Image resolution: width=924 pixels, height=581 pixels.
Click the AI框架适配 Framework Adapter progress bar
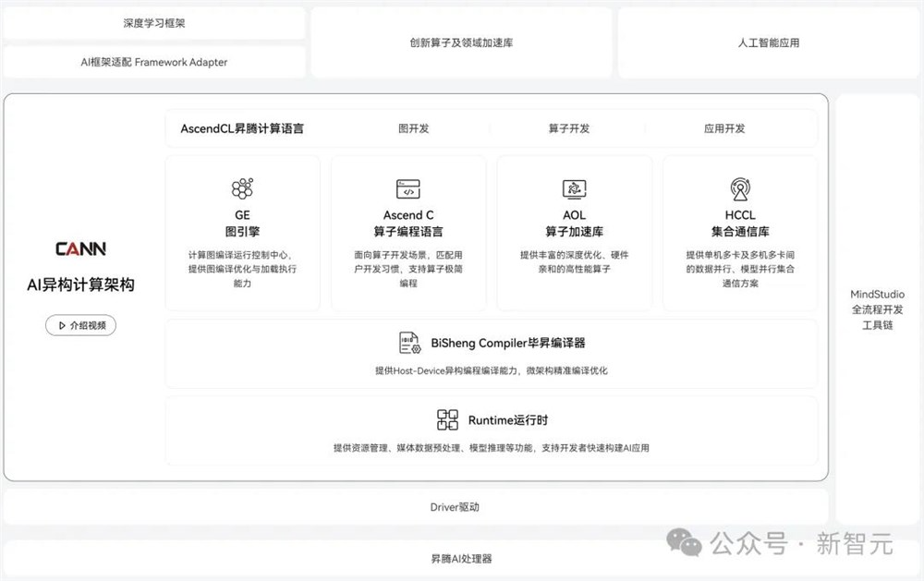pos(152,62)
